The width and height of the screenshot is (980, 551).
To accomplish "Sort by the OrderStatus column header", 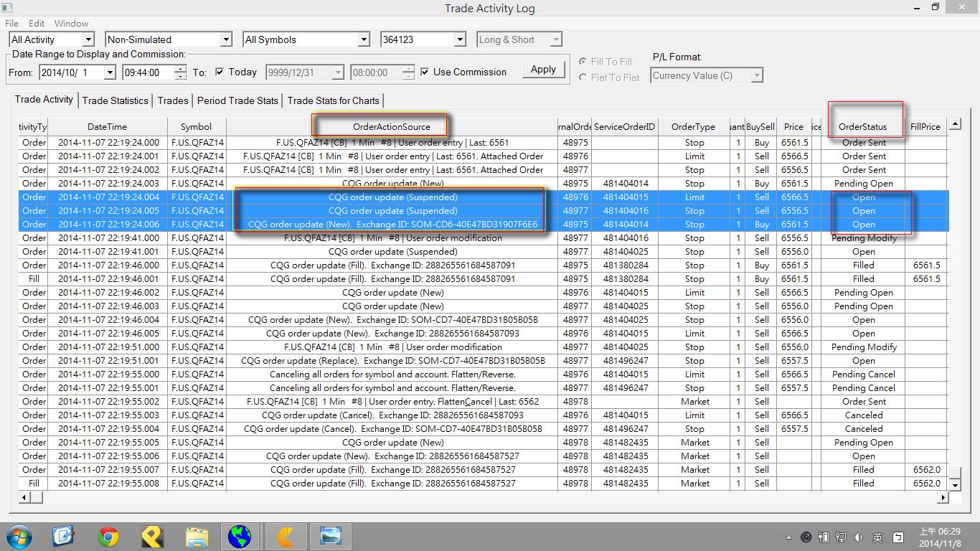I will coord(863,127).
